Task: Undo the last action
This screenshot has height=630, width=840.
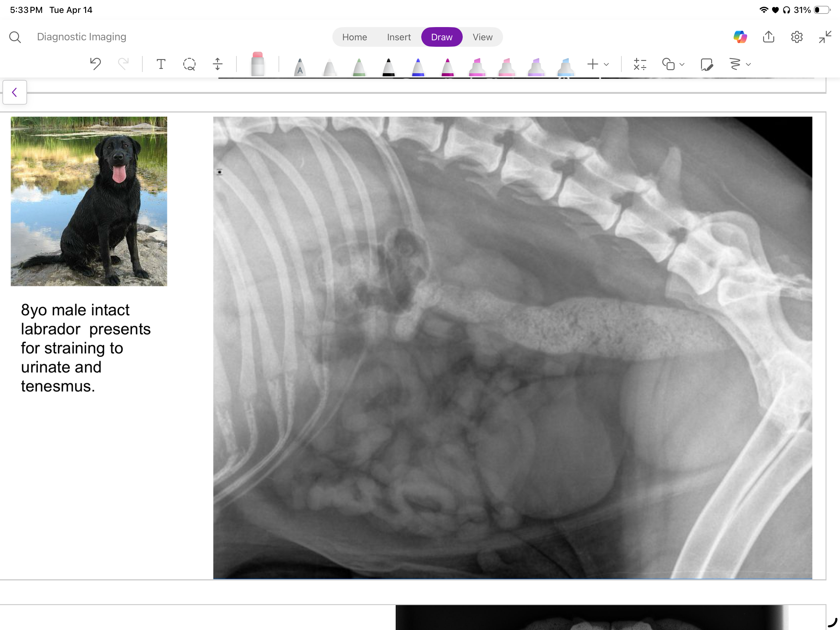Action: click(95, 63)
